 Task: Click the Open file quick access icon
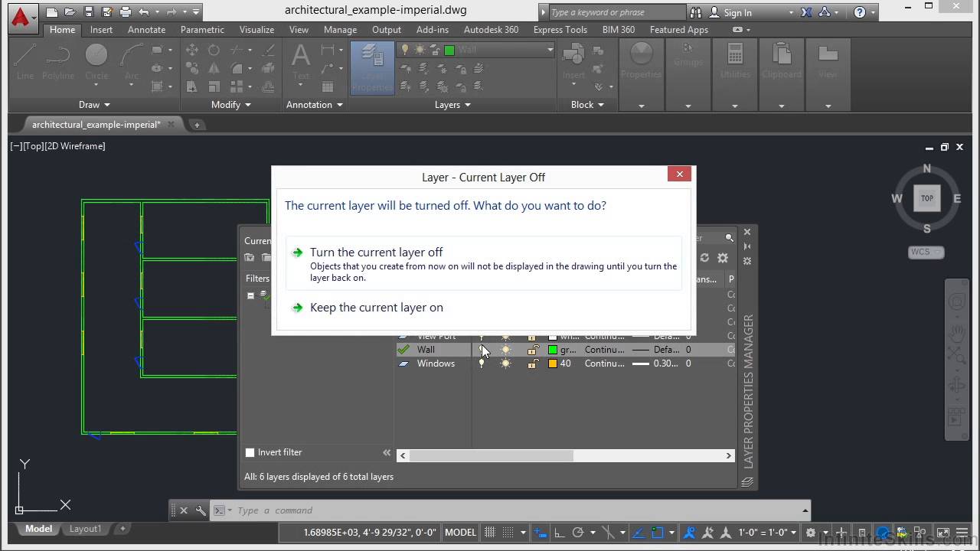[70, 12]
